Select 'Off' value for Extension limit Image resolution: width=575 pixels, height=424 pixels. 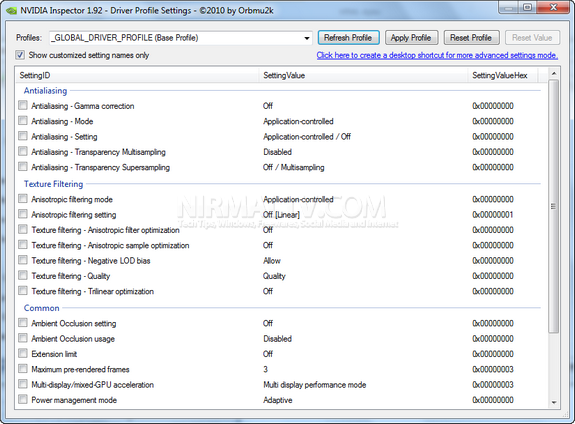coord(268,354)
